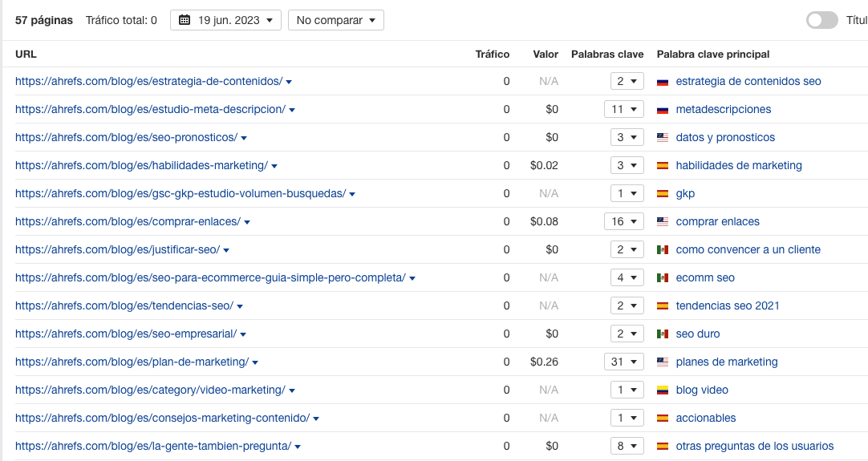This screenshot has height=461, width=868.
Task: Open keywords dropdown showing 16
Action: (x=624, y=221)
